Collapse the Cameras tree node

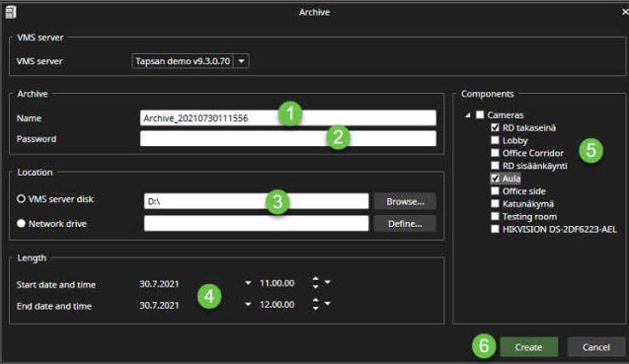(468, 115)
